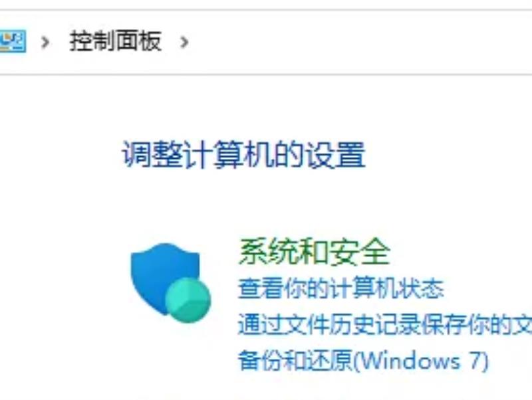This screenshot has width=532, height=400.
Task: Click empty address bar area to edit path
Action: tap(360, 42)
